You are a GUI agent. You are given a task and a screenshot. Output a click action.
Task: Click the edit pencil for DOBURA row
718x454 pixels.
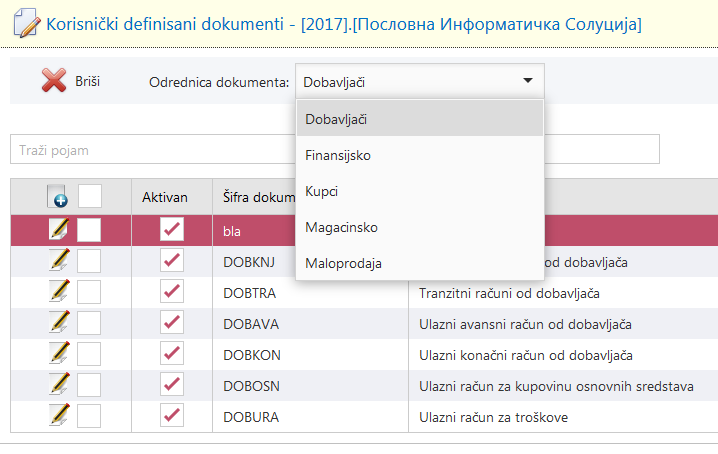coord(59,415)
